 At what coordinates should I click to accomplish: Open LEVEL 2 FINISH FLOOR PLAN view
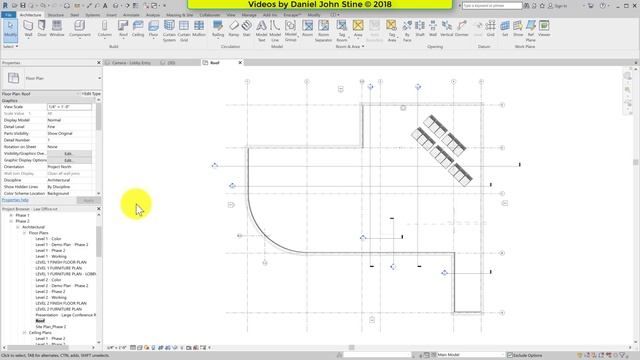[61, 303]
